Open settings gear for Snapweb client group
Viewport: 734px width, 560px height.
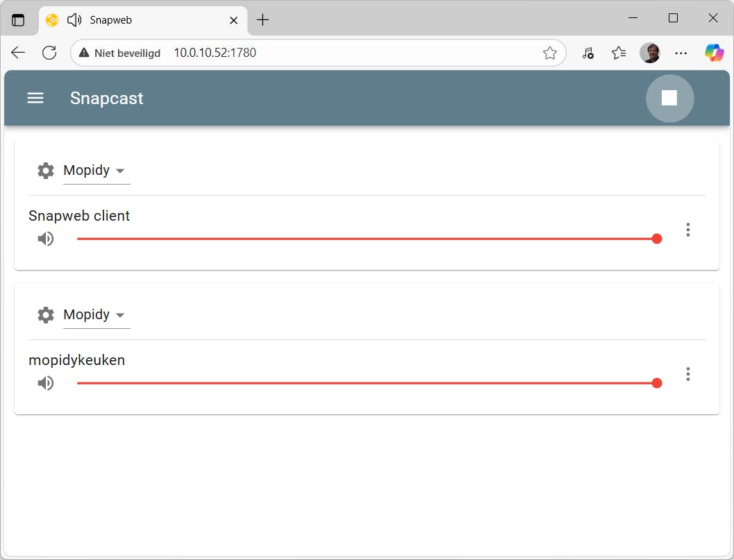(46, 171)
